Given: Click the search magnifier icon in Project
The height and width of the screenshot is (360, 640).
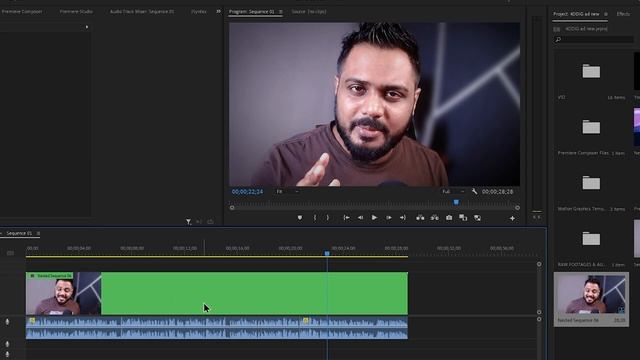Looking at the screenshot, I should (558, 40).
